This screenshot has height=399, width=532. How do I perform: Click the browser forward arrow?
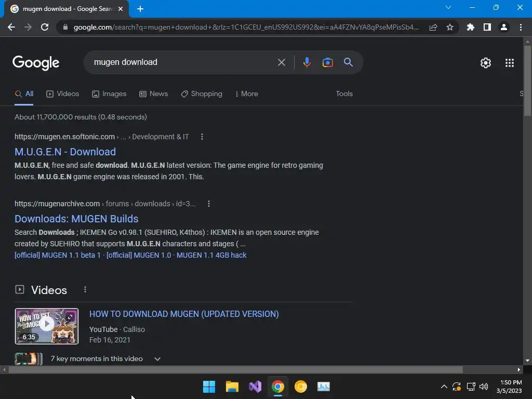point(28,27)
